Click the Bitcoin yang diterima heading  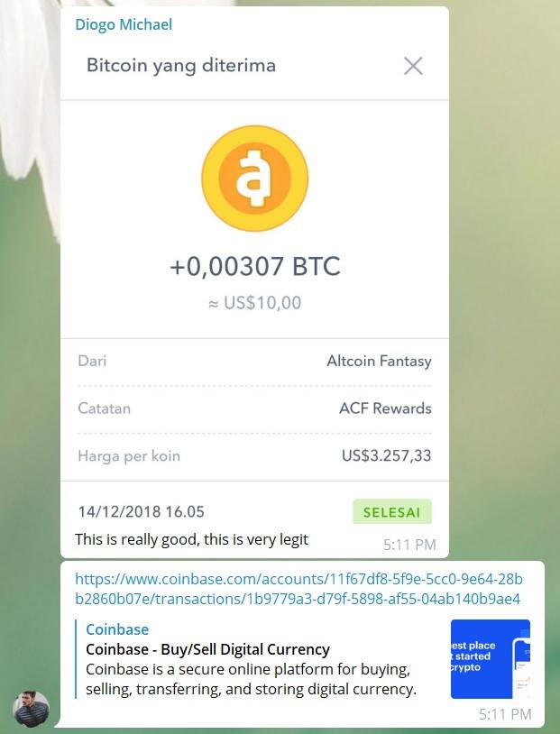[x=181, y=66]
